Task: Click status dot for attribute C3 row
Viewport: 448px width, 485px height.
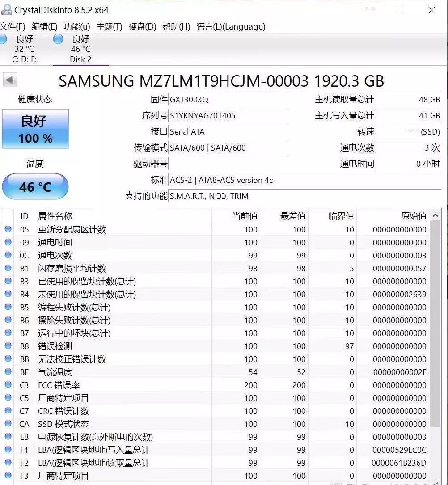Action: point(8,384)
